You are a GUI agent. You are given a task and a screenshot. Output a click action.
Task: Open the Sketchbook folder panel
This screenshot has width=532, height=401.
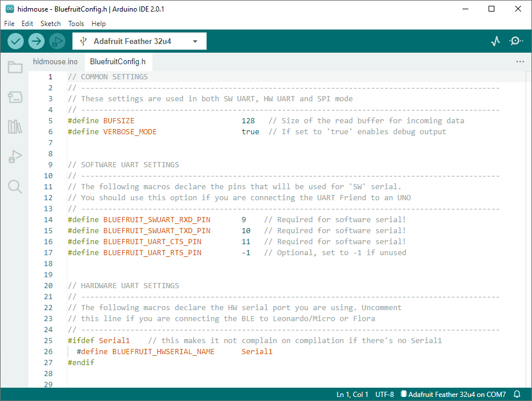point(15,67)
